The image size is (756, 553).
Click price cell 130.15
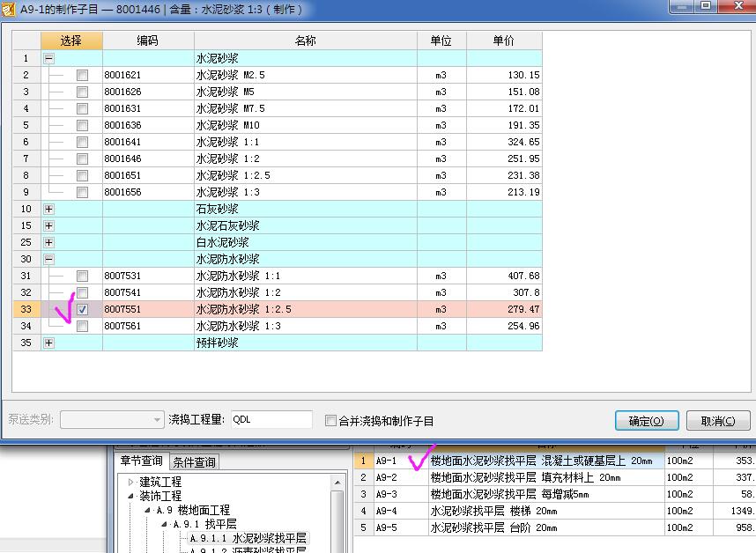click(504, 75)
